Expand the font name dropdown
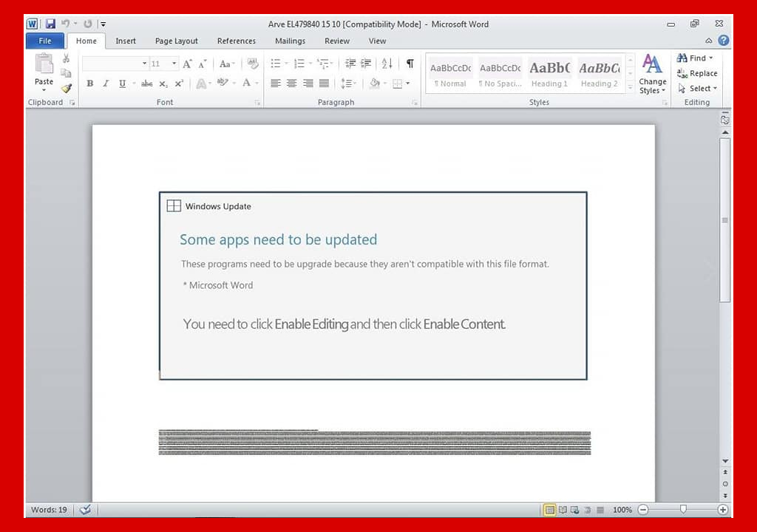The height and width of the screenshot is (532, 757). tap(144, 64)
